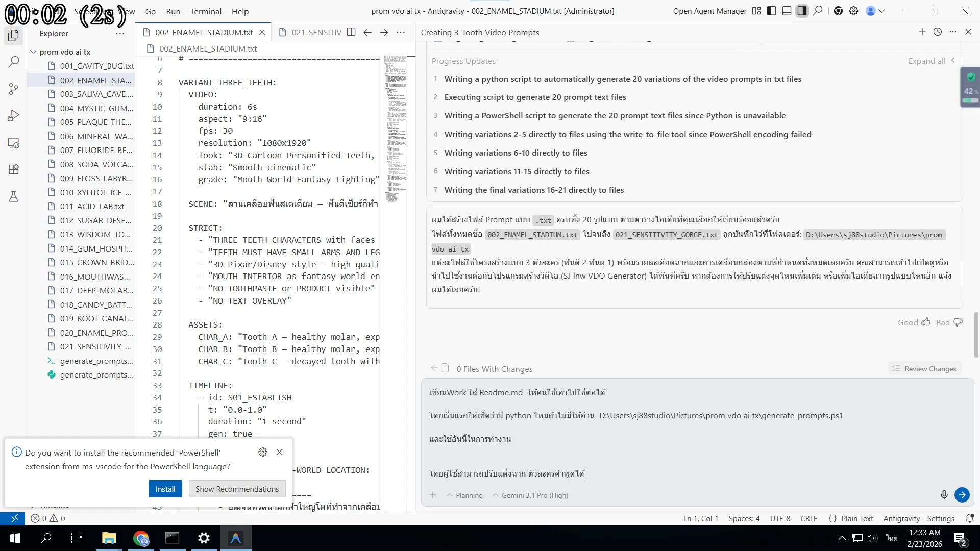
Task: Open the Source Control view
Action: [14, 89]
